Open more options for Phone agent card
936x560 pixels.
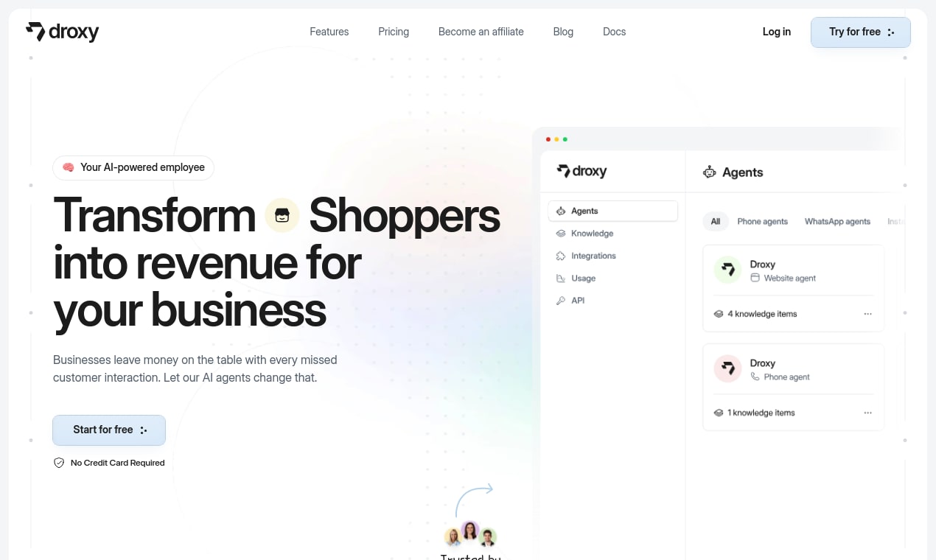(867, 413)
